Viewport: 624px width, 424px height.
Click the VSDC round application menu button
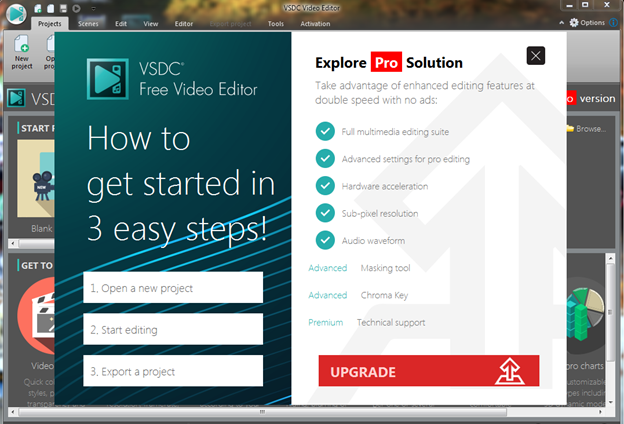tap(16, 14)
